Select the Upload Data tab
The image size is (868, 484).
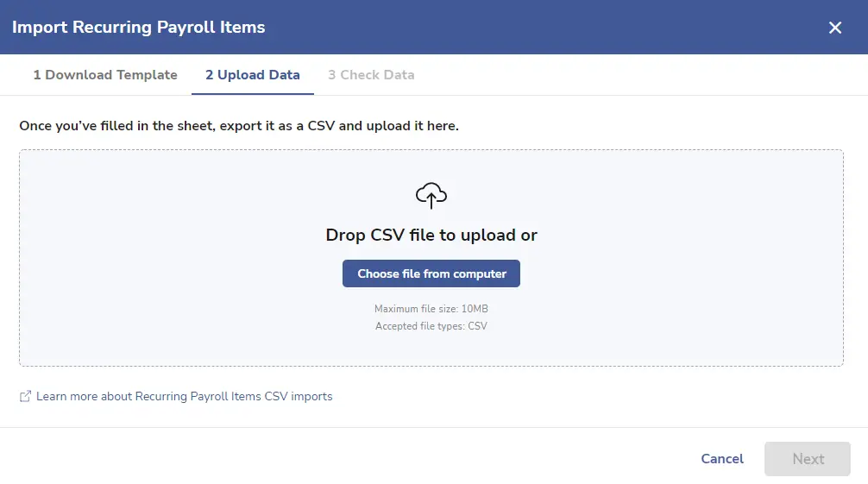(x=253, y=75)
